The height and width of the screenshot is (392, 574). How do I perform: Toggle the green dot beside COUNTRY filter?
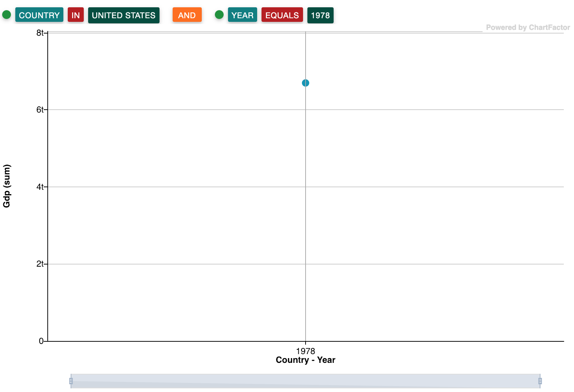click(x=7, y=15)
